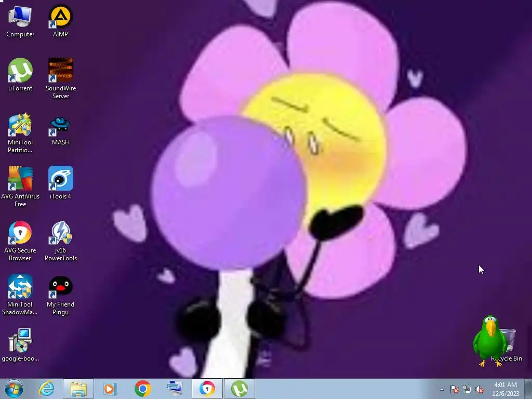Launch Internet Explorer from taskbar

(x=46, y=389)
